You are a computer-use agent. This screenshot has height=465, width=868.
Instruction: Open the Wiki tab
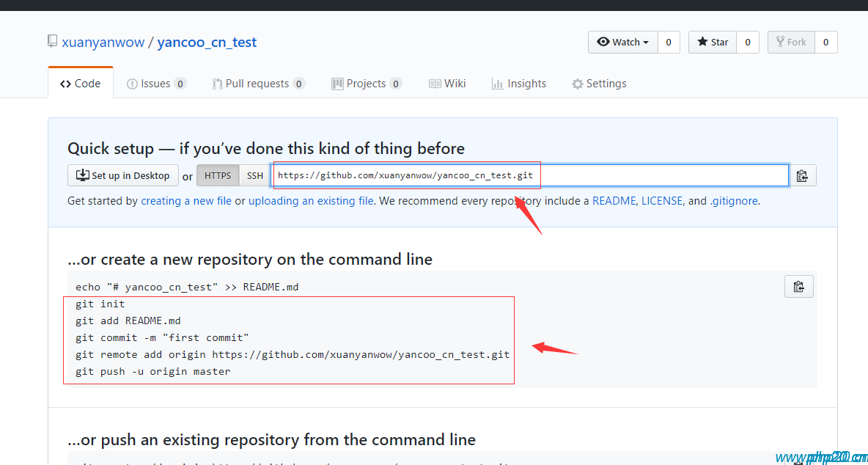click(x=447, y=84)
